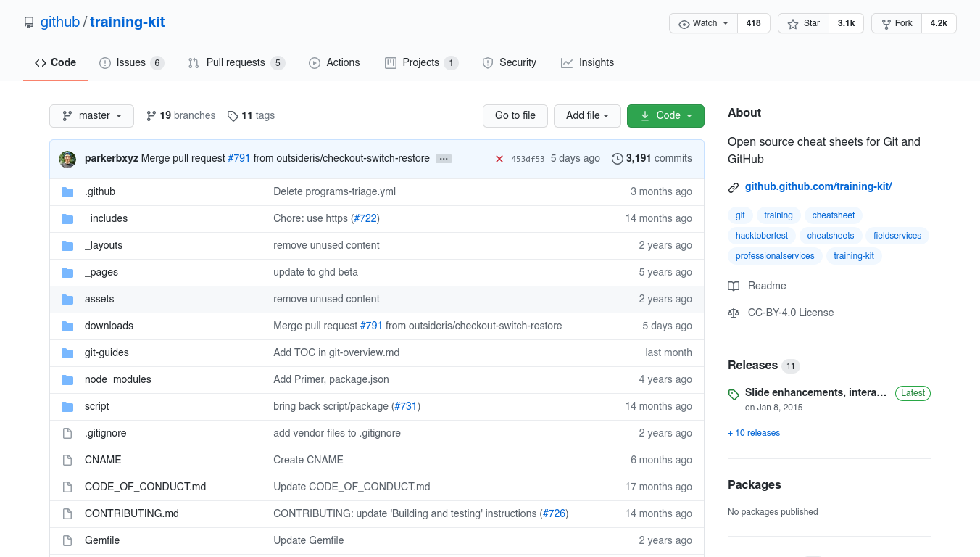Open the Security tab
The width and height of the screenshot is (980, 557).
(x=509, y=62)
